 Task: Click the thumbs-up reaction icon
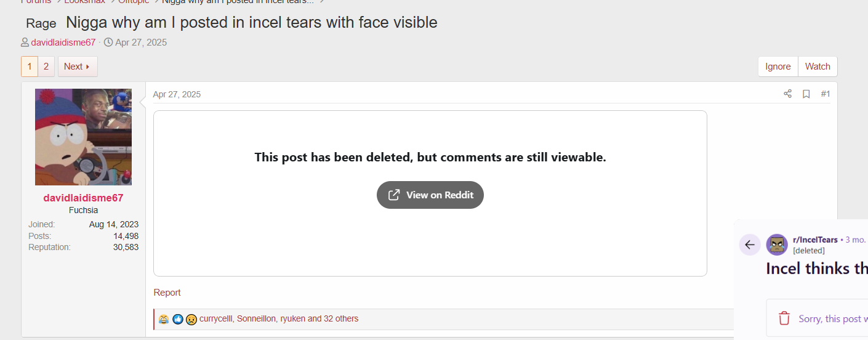click(178, 319)
